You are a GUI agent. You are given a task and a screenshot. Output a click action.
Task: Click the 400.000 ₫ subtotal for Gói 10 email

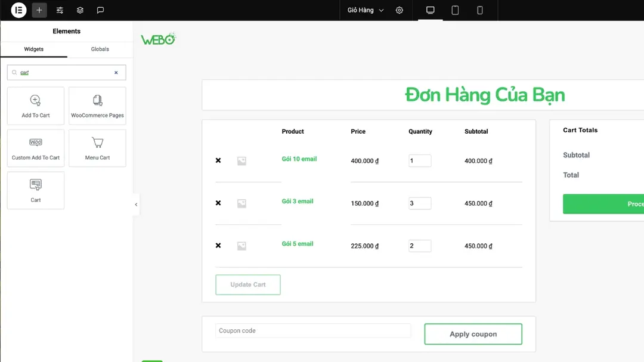click(478, 161)
